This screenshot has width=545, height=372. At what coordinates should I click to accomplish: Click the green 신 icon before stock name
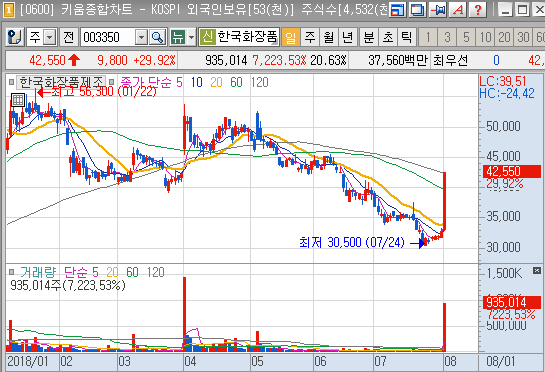[207, 37]
